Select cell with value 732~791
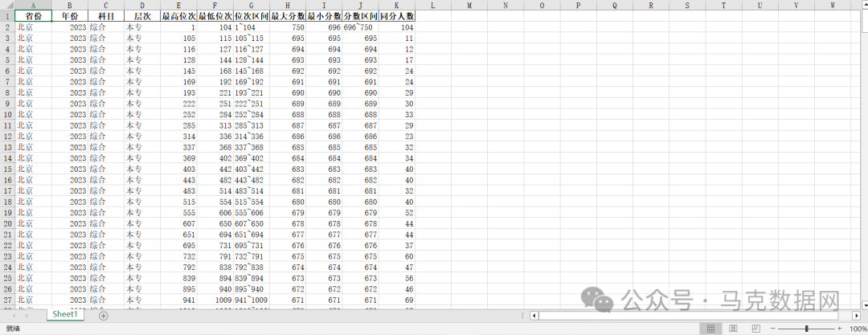 click(252, 255)
